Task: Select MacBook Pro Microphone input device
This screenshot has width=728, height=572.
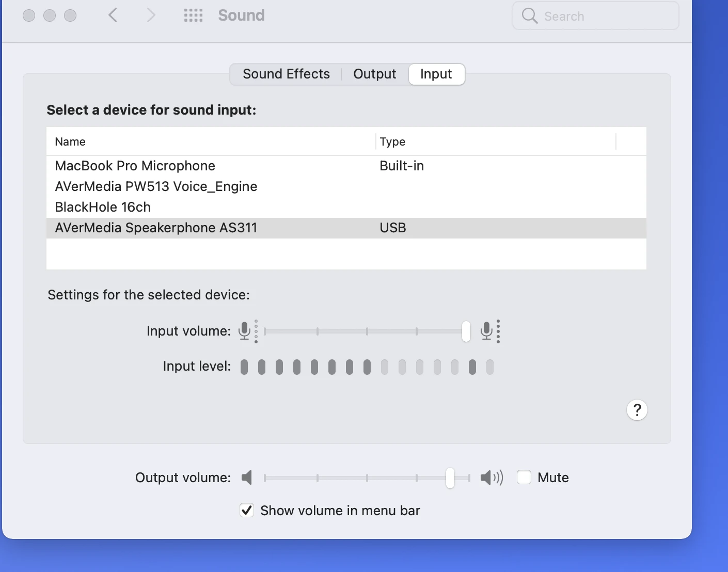Action: (346, 166)
